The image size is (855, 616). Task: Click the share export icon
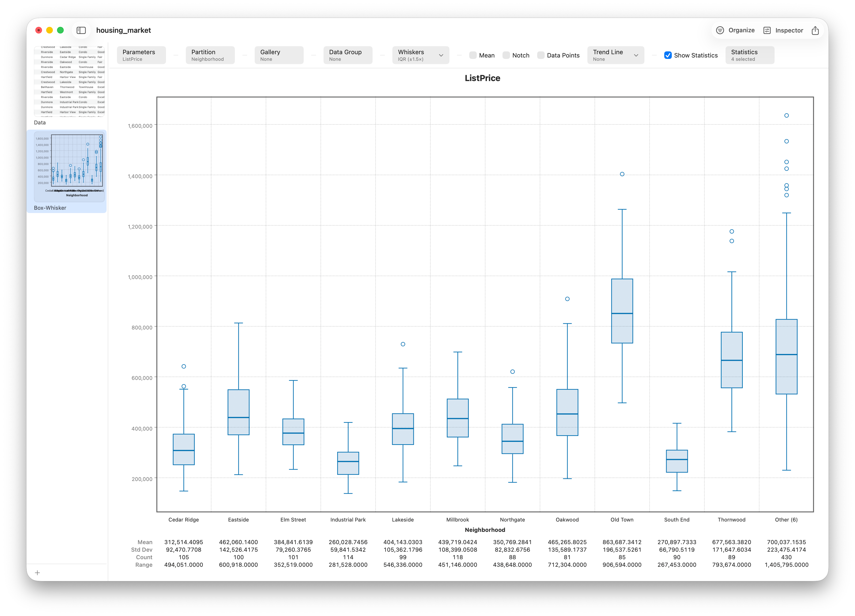click(x=815, y=30)
